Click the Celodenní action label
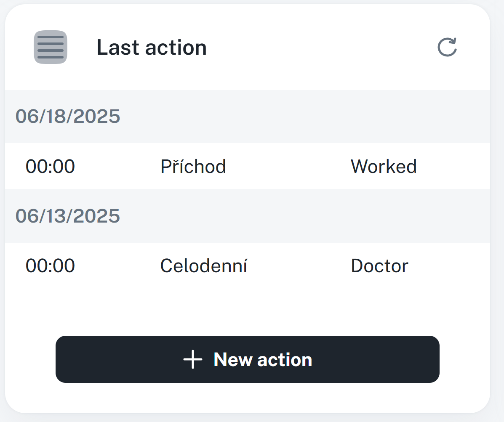The image size is (504, 422). coord(203,266)
